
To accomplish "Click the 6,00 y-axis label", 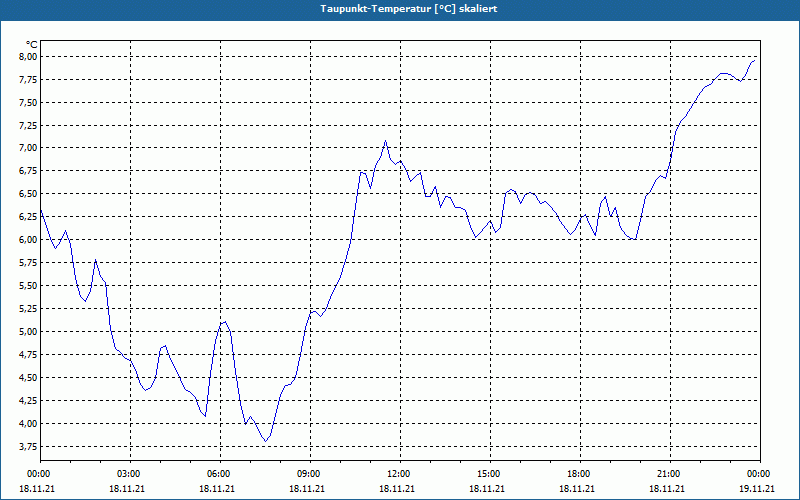I will tap(29, 240).
